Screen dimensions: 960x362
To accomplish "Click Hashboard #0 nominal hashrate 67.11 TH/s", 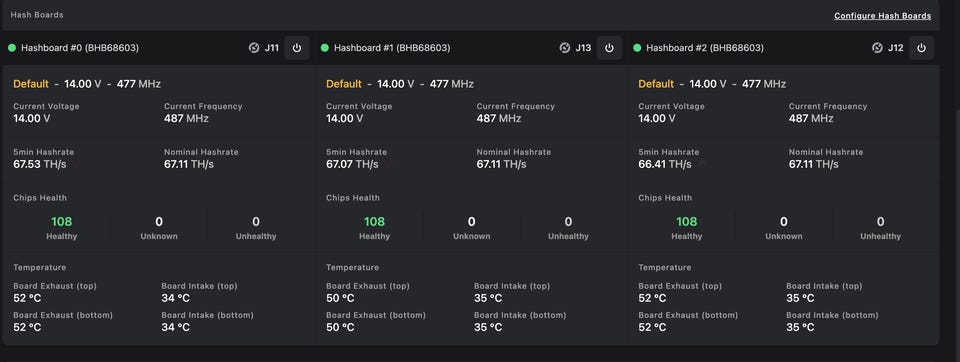I will (x=189, y=164).
